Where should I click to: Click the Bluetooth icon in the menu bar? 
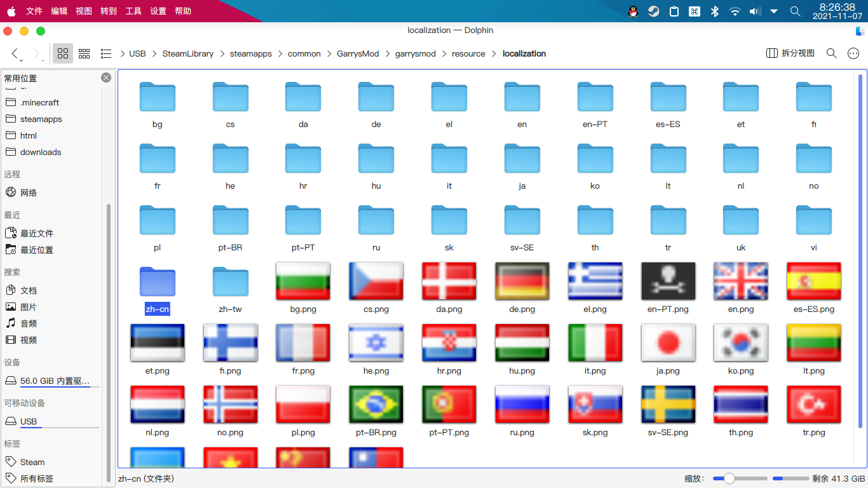tap(714, 11)
